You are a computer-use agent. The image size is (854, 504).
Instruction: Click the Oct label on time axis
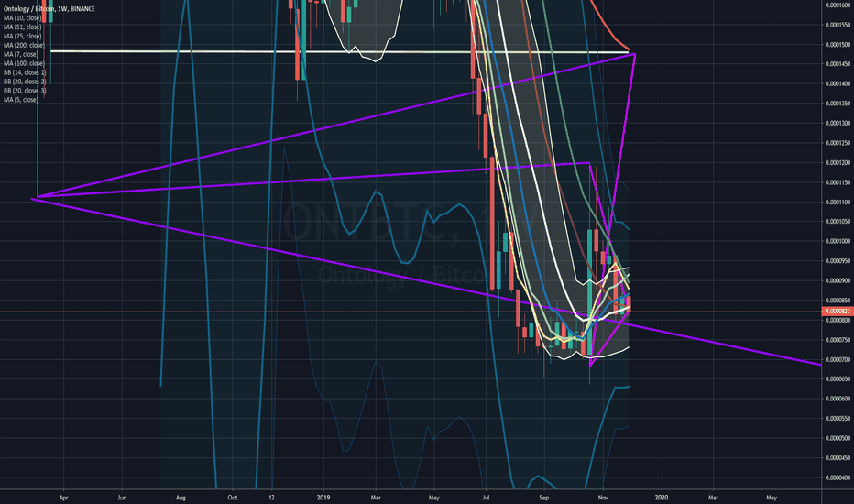(233, 498)
